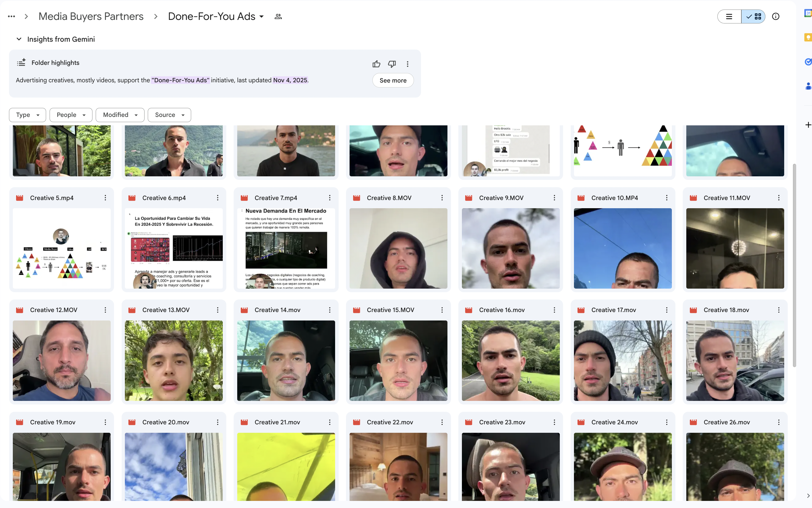Show hidden breadcrumb folders ellipsis
Screen dimensions: 812x508
11,16
